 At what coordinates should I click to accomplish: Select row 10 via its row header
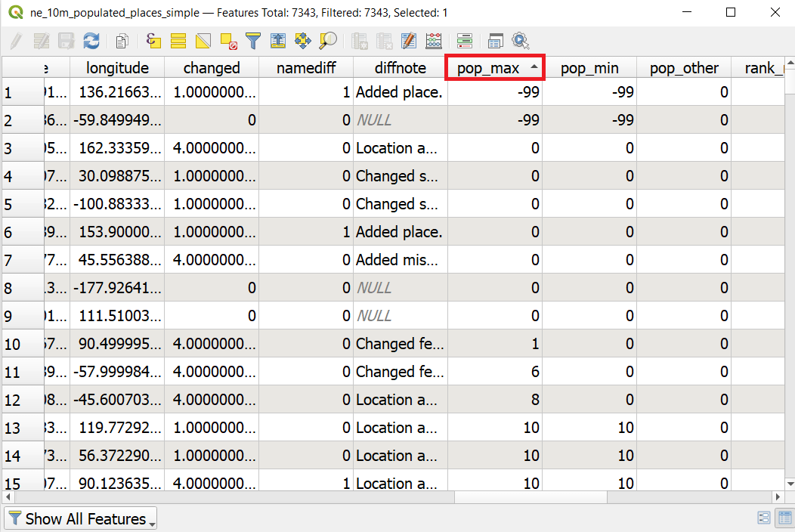(x=23, y=343)
